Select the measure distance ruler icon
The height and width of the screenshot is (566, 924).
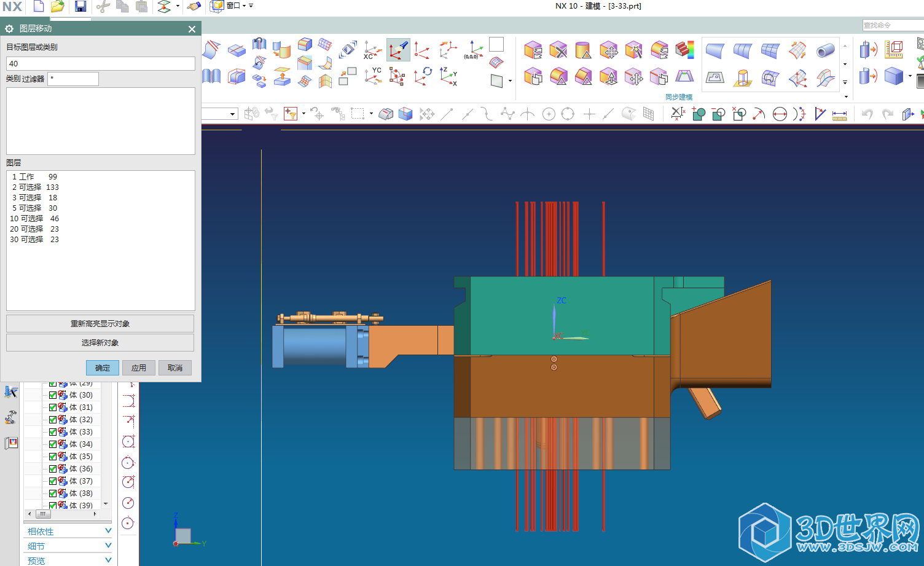tap(839, 114)
